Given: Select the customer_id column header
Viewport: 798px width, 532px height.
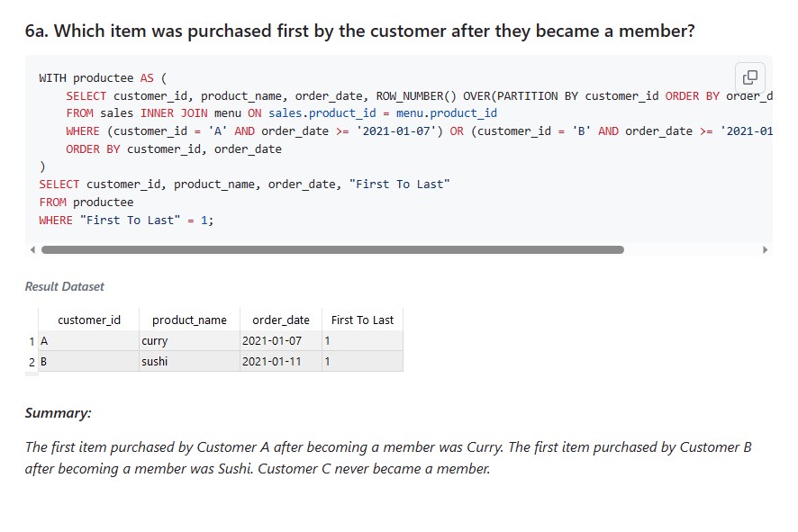Looking at the screenshot, I should 88,320.
